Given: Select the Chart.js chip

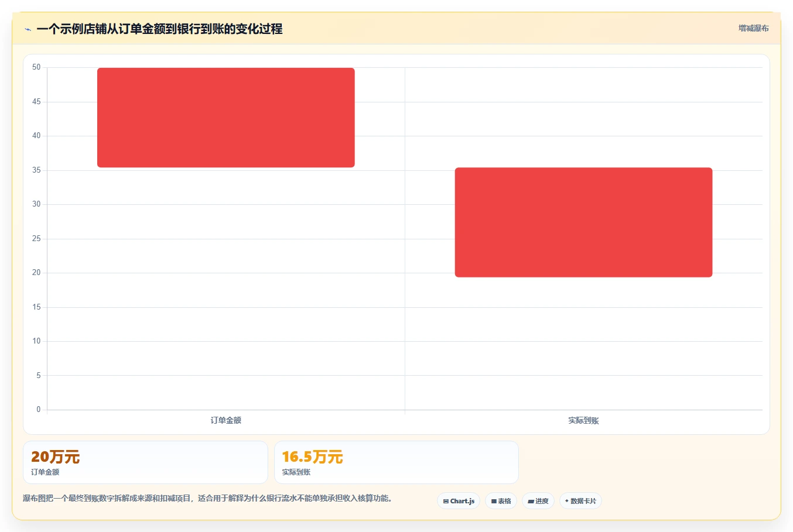Looking at the screenshot, I should click(x=459, y=501).
